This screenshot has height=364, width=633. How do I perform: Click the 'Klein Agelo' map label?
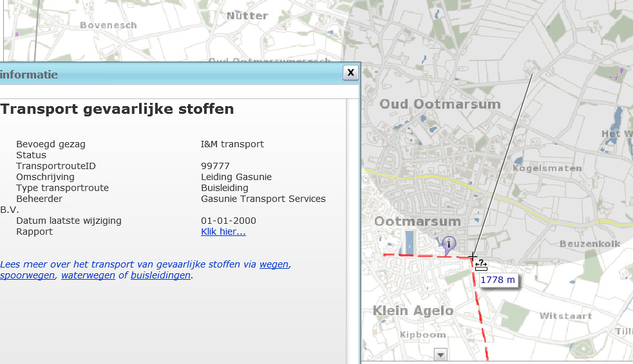[413, 311]
